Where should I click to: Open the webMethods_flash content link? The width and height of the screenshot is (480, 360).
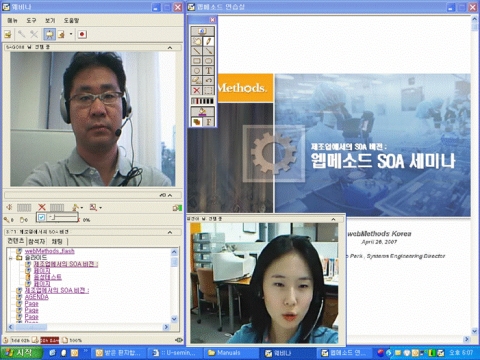[x=50, y=251]
